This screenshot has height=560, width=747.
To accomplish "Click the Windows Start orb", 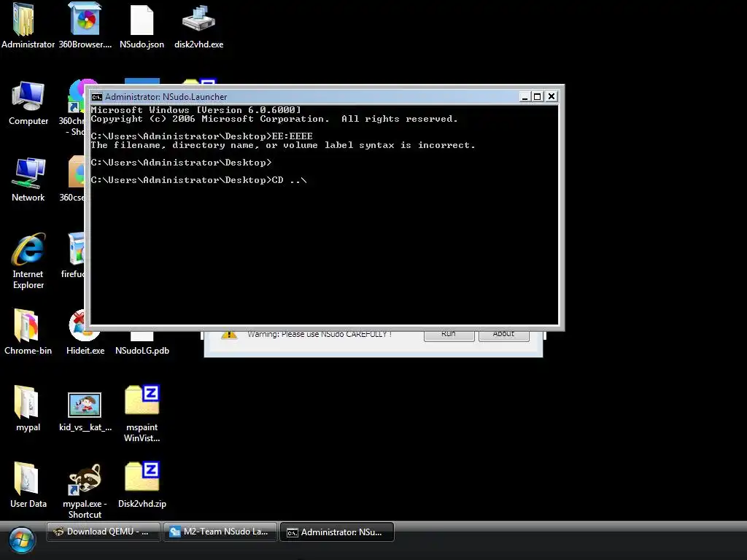I will (22, 540).
